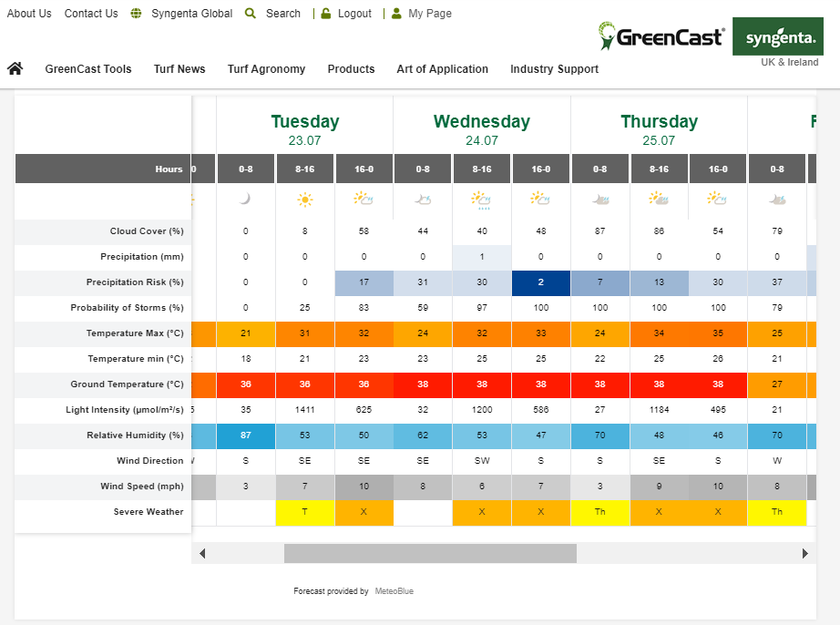Click the scroll right arrow of forecast table
The width and height of the screenshot is (840, 625).
pyautogui.click(x=804, y=553)
